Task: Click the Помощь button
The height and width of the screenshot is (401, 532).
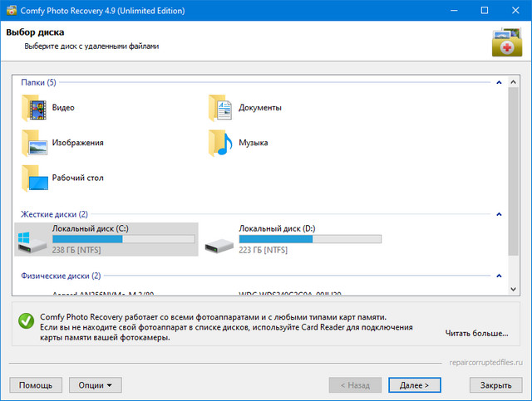Action: (x=36, y=385)
